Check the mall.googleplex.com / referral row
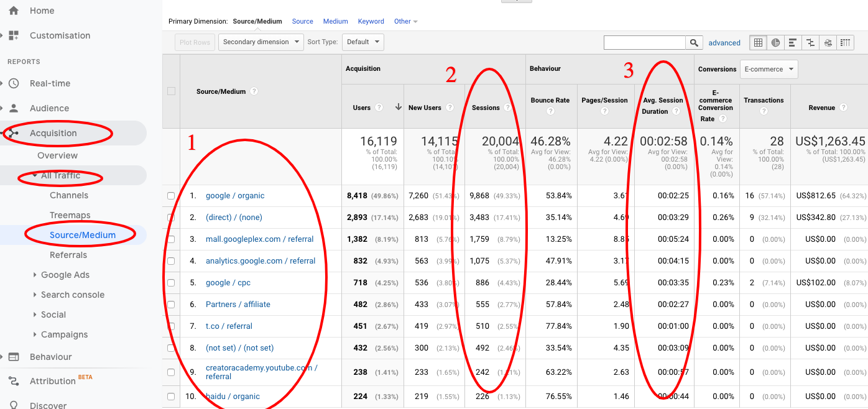 [x=171, y=239]
